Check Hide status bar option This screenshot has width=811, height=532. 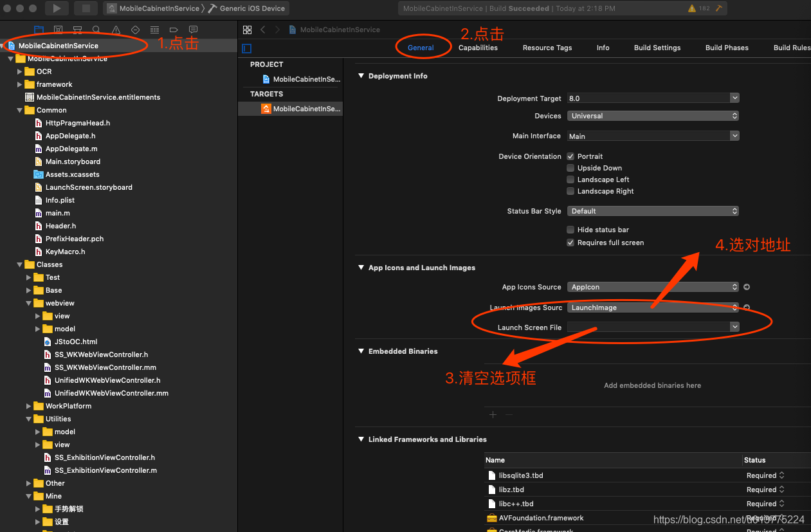click(570, 230)
